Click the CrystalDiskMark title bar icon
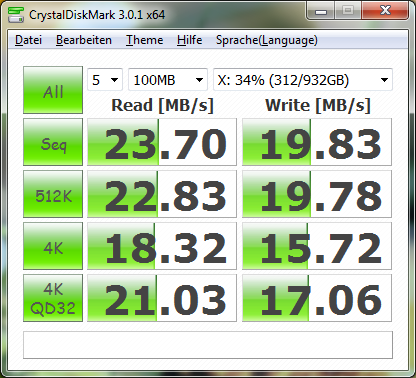Screen dimensions: 416x378 tap(16, 14)
